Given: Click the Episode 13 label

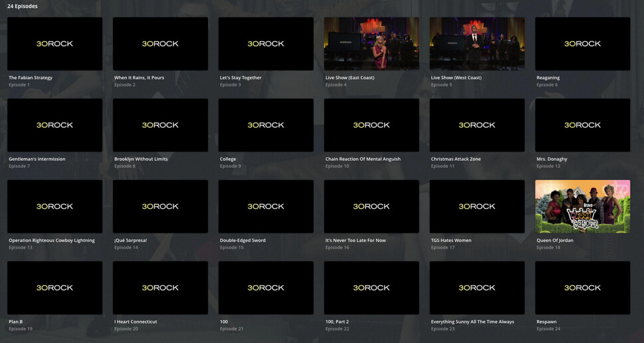Looking at the screenshot, I should pyautogui.click(x=21, y=247).
